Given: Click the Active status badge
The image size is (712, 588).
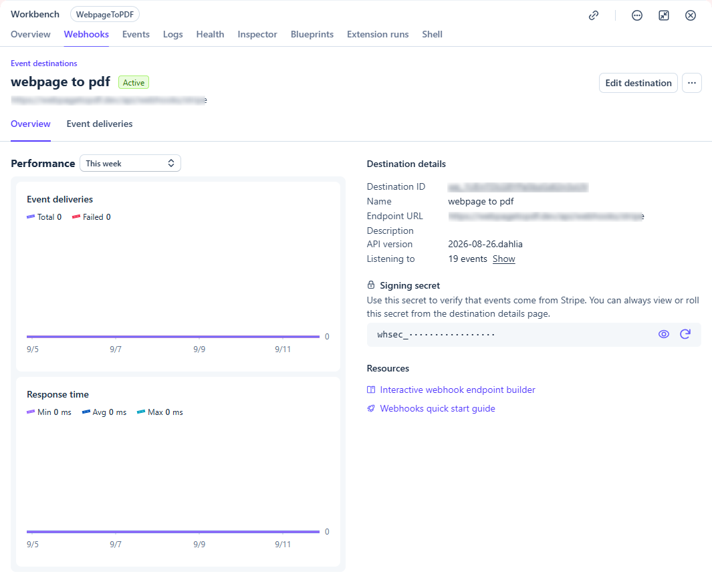Looking at the screenshot, I should 134,83.
